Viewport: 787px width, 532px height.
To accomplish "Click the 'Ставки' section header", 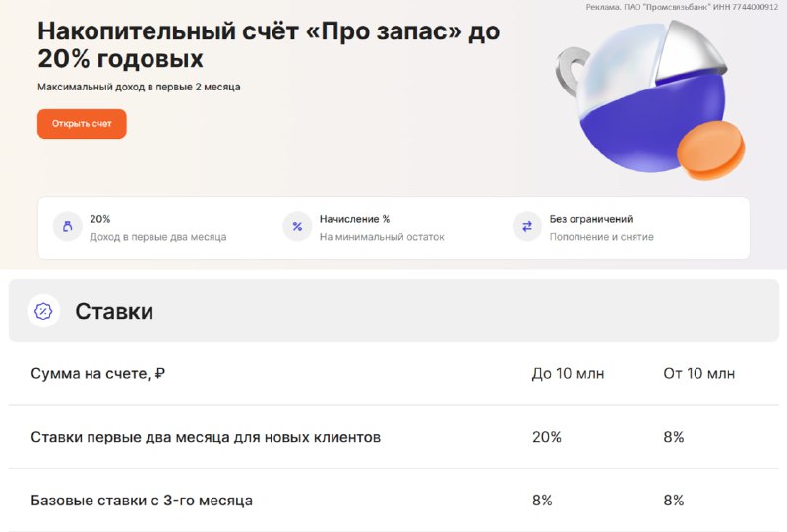I will 394,311.
